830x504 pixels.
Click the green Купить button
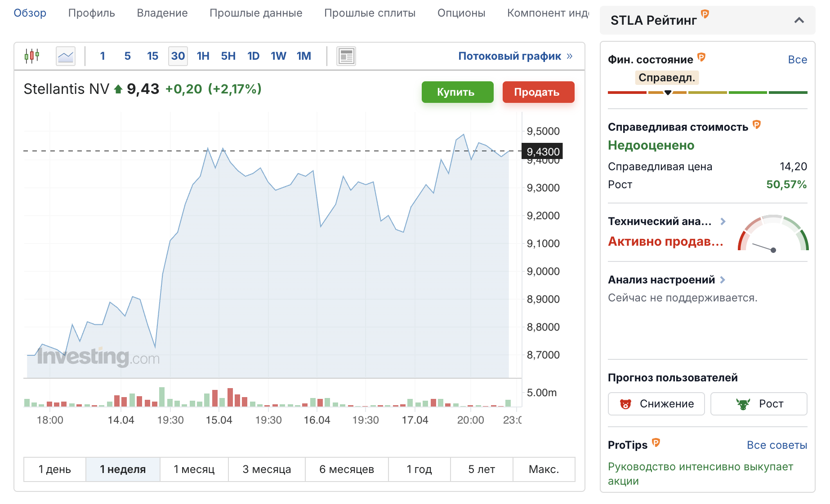(x=457, y=92)
